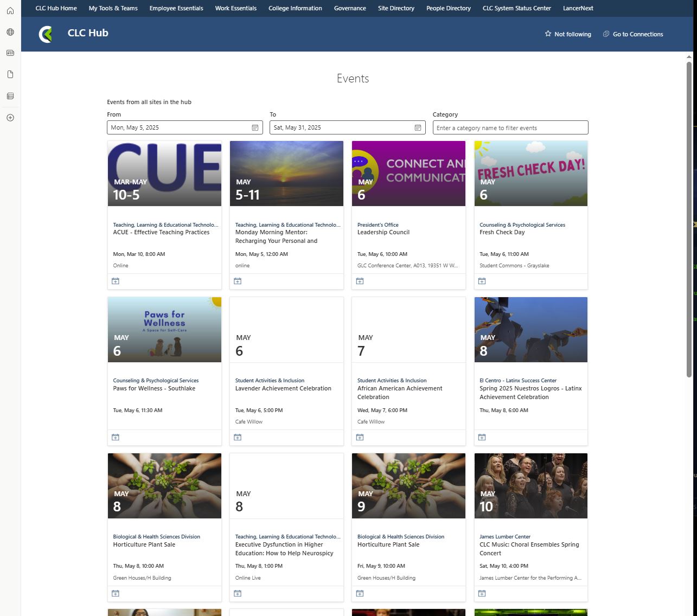
Task: Click the news icon in left sidebar
Action: coord(10,53)
